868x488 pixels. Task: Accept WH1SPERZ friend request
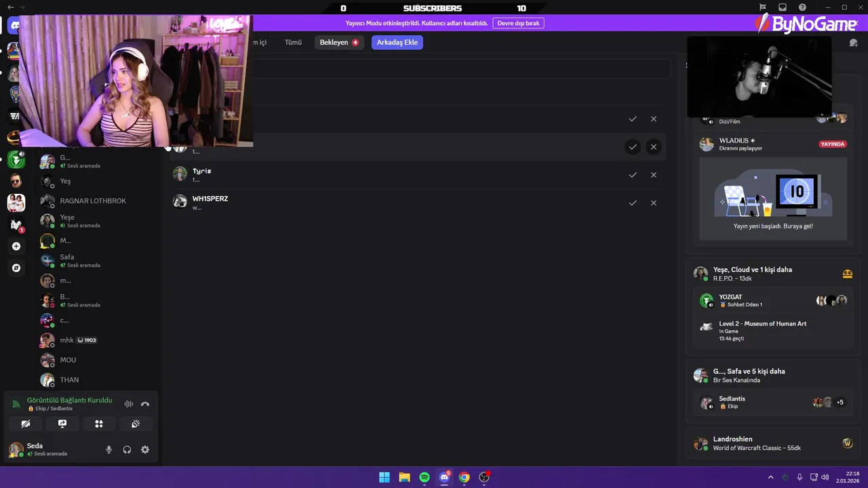(x=633, y=203)
